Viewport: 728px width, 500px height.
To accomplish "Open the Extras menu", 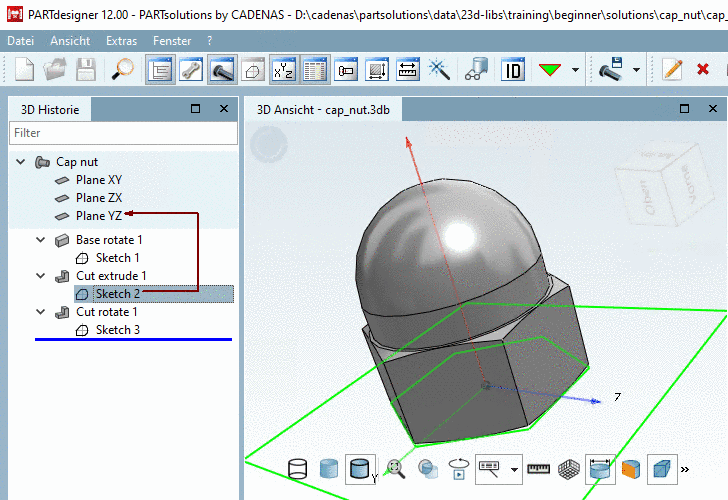I will (x=122, y=41).
